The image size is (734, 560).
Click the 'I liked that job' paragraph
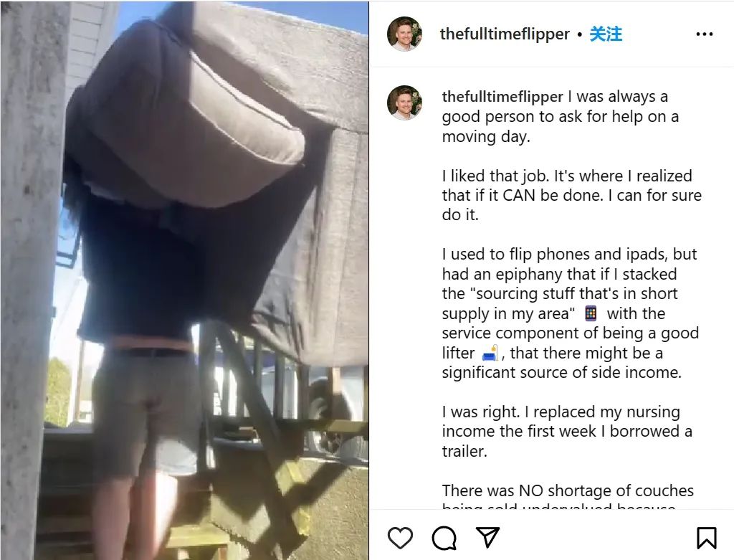click(571, 195)
